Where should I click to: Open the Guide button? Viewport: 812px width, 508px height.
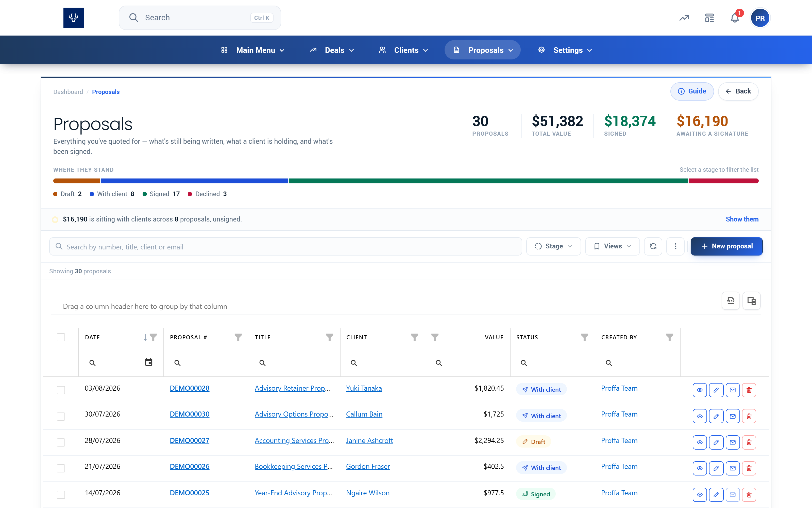(692, 91)
